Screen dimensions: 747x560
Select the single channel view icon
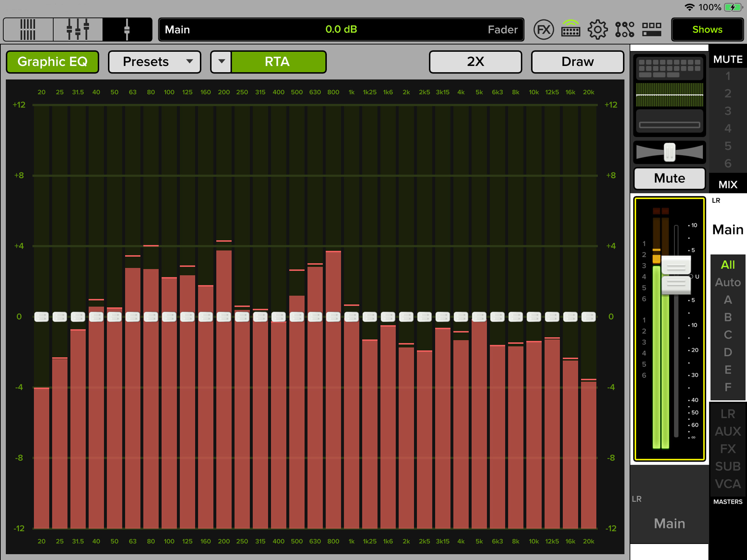tap(127, 29)
